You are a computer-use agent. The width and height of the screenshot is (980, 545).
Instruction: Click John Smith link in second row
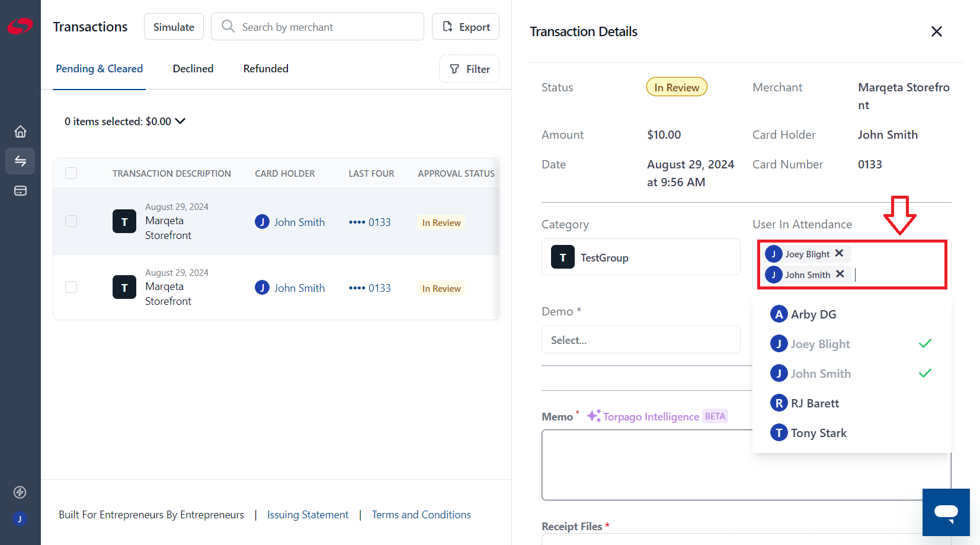(299, 288)
